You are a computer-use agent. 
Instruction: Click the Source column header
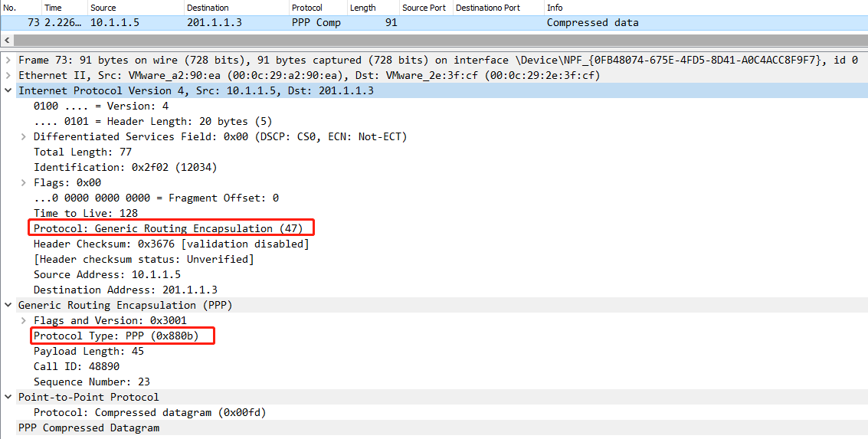[103, 8]
